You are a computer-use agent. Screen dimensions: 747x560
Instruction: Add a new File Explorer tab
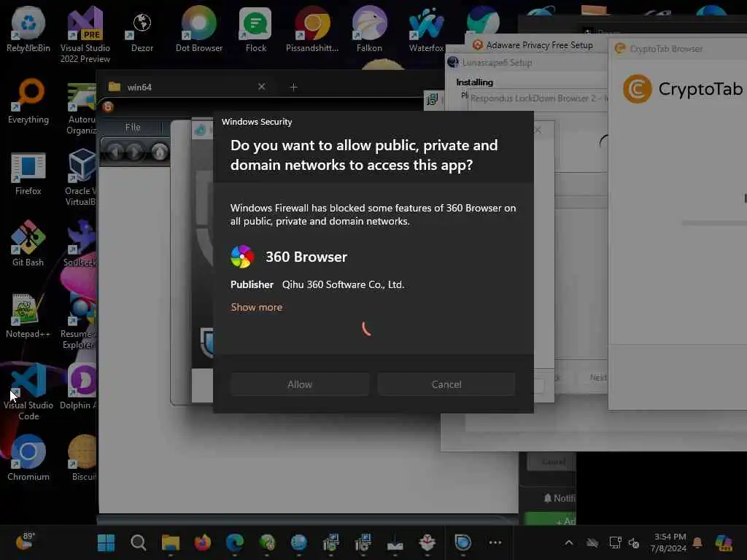click(x=293, y=87)
